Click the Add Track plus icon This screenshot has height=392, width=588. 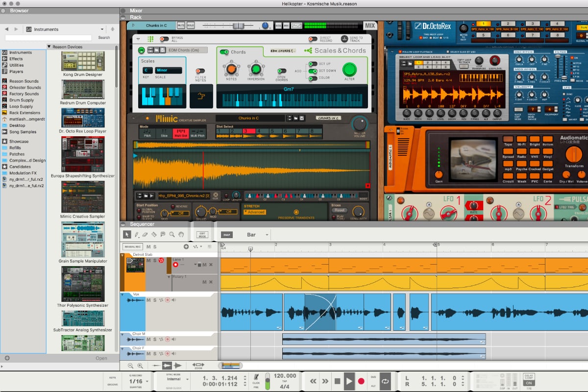186,247
